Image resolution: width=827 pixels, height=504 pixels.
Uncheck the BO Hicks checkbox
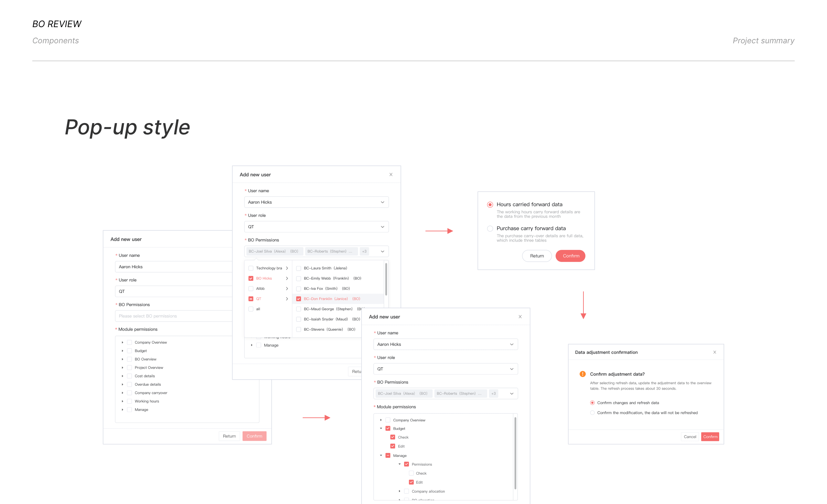click(x=251, y=278)
